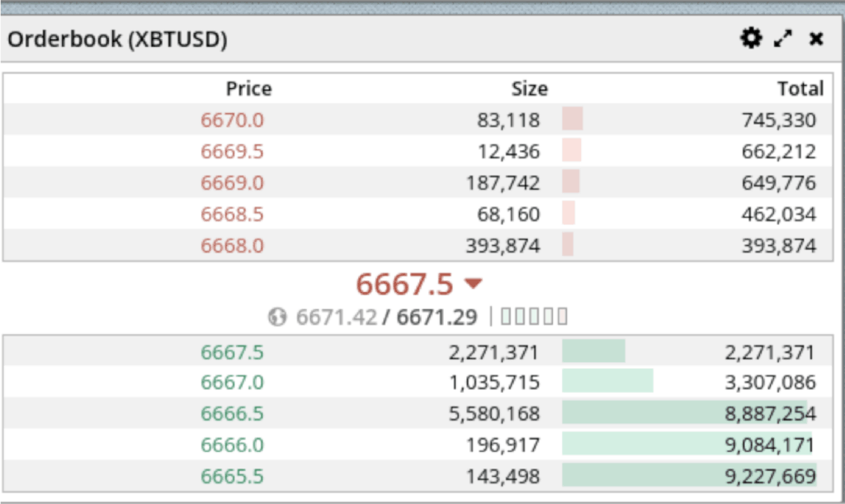845x504 pixels.
Task: Click ask price 6670.0
Action: (x=232, y=120)
